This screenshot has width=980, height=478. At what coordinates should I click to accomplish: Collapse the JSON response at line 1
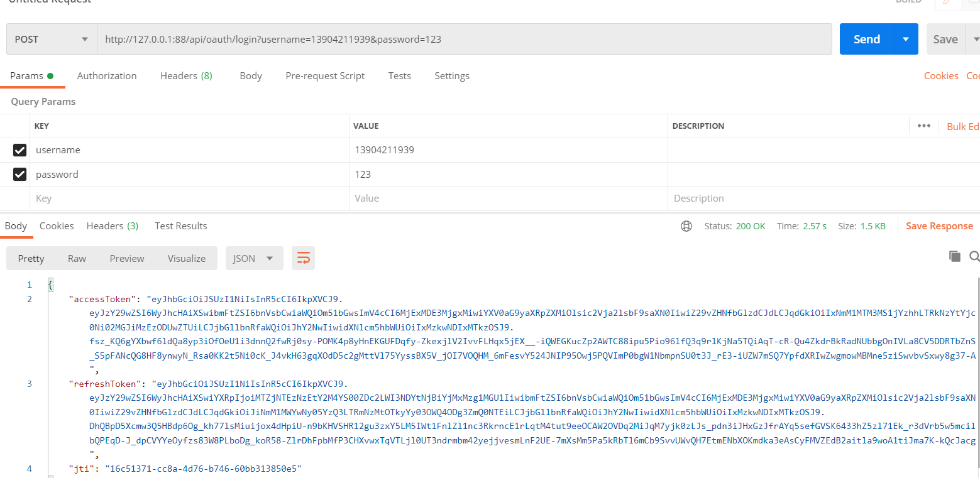[x=39, y=284]
